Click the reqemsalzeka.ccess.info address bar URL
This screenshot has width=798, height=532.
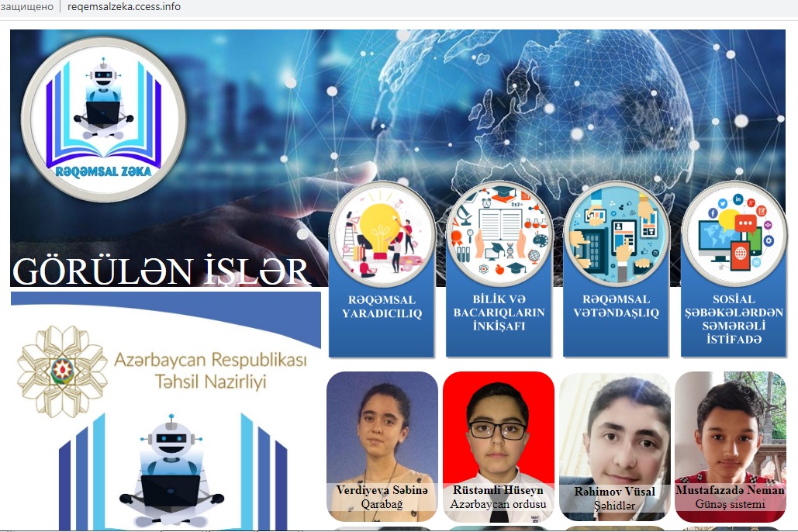coord(123,7)
